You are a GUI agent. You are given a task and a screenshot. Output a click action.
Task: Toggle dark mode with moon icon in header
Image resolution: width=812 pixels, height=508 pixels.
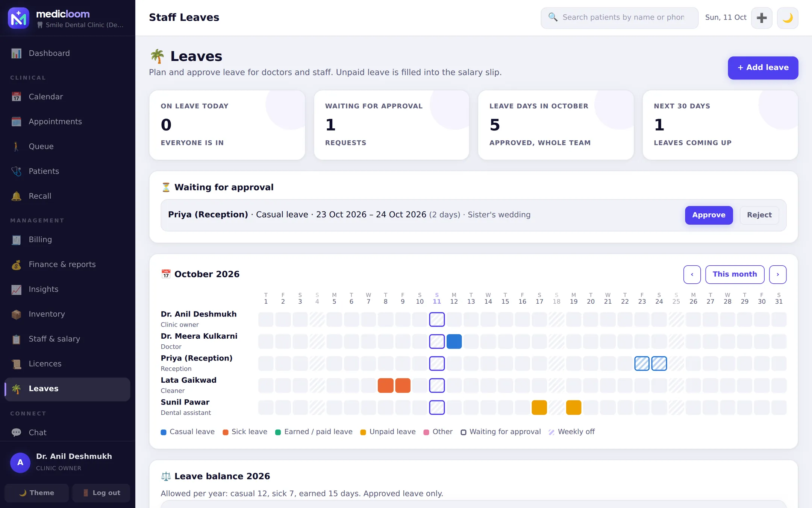pos(788,18)
